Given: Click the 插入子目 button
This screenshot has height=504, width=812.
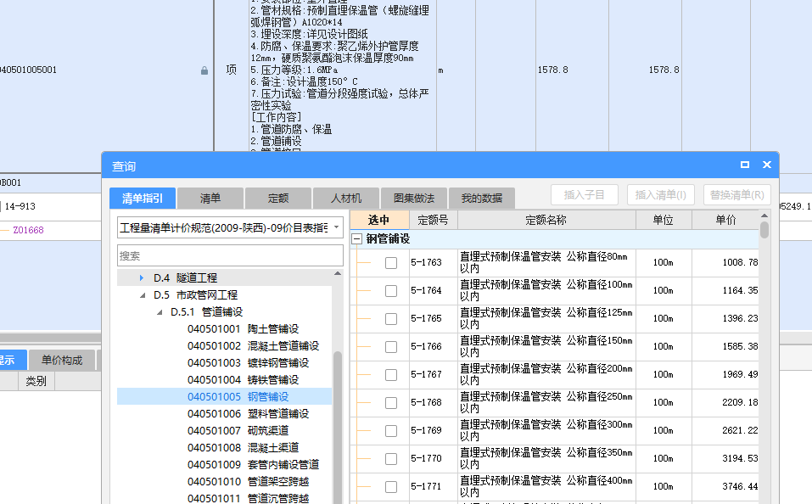Looking at the screenshot, I should pos(584,195).
